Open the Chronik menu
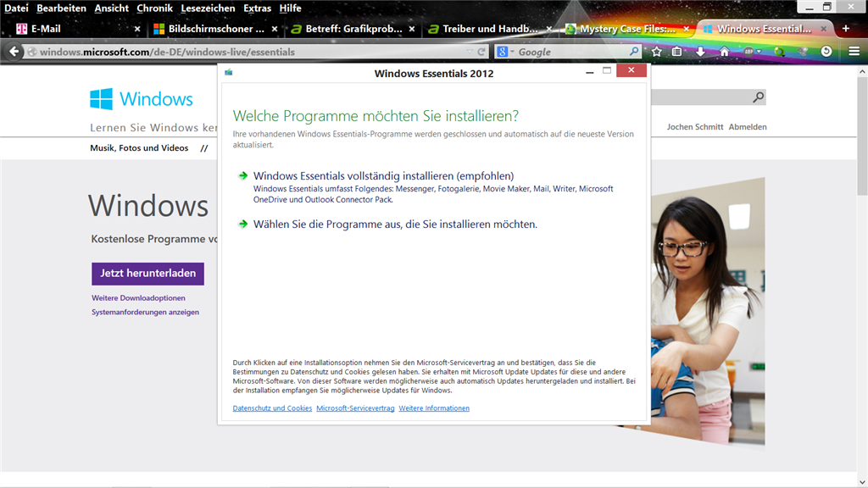868x488 pixels. coord(154,8)
